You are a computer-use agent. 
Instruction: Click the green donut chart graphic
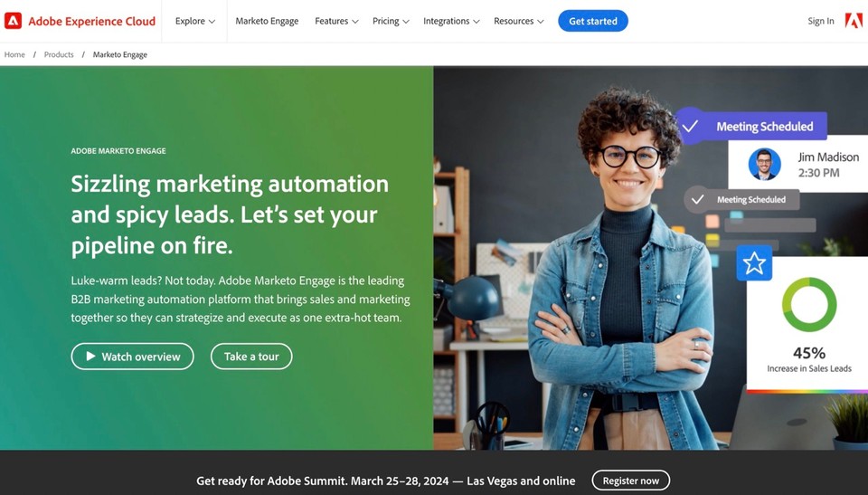[808, 304]
